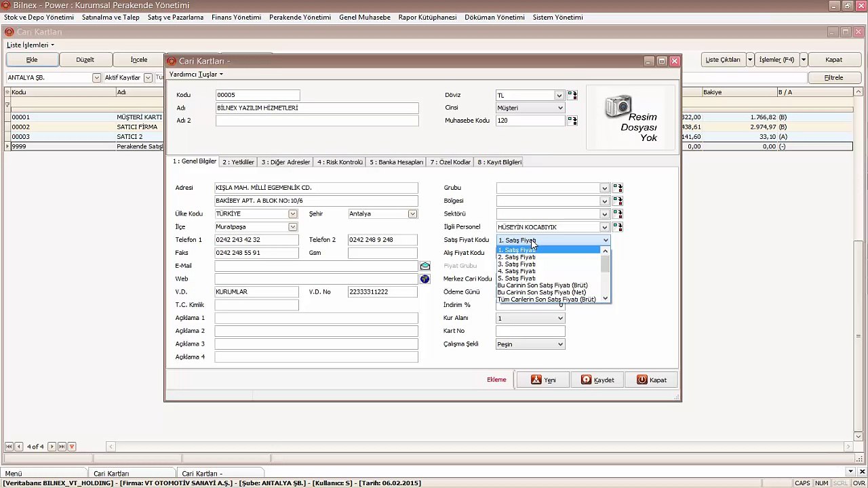Open the Döviz TL dropdown

coord(559,96)
